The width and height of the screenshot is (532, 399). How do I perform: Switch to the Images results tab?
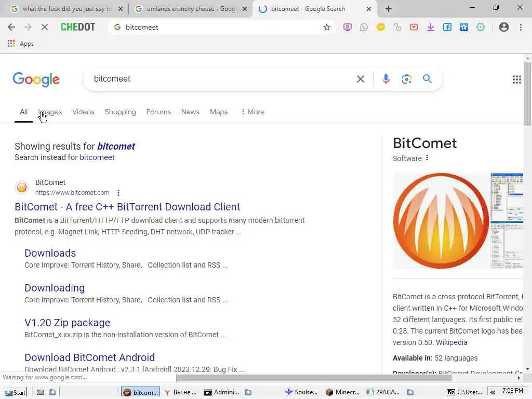(50, 112)
